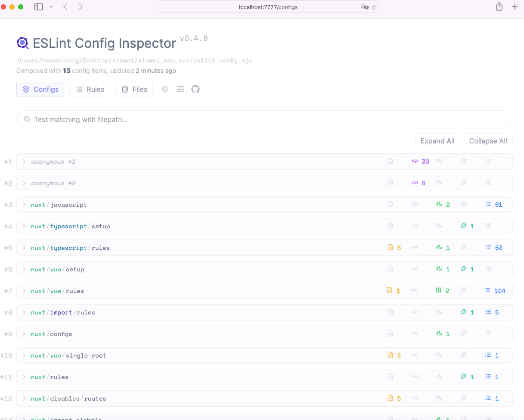This screenshot has height=420, width=524.
Task: Expand the nuxt/rules config chevron
Action: [x=24, y=377]
